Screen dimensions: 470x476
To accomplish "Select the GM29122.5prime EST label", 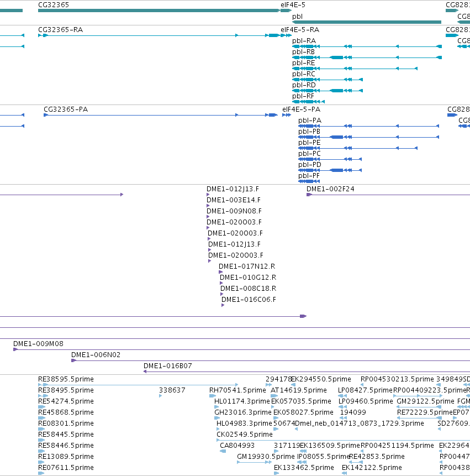I will point(425,401).
